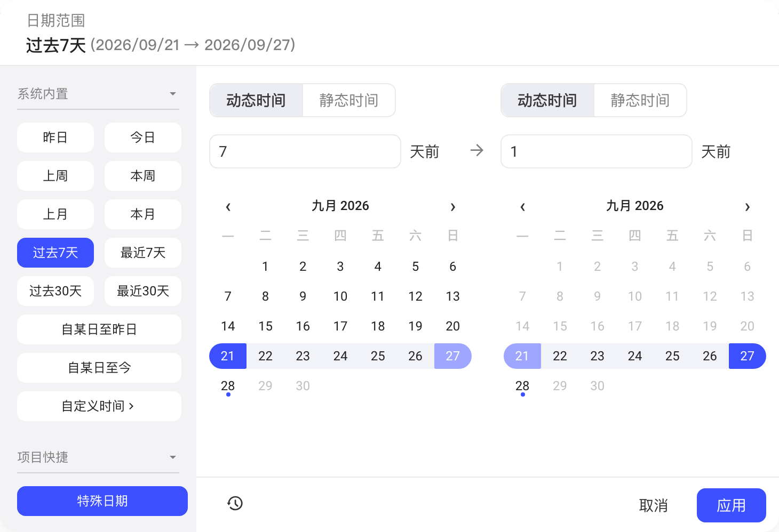Choose the 今日 preset
The height and width of the screenshot is (532, 779).
click(x=143, y=138)
